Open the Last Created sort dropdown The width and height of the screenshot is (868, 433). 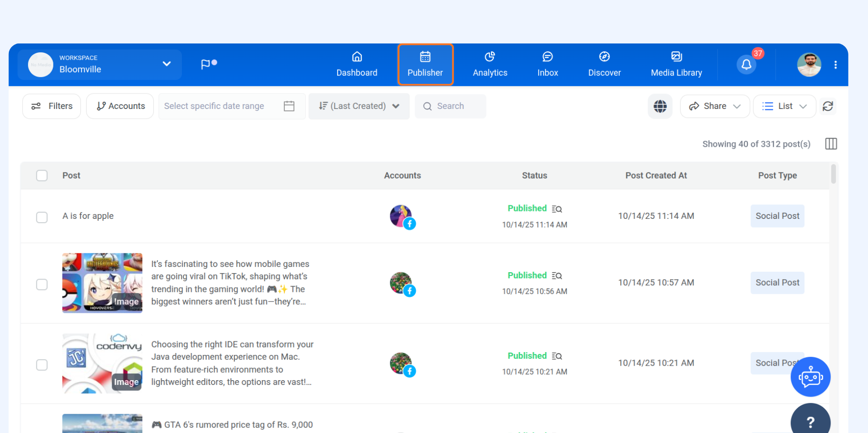click(359, 106)
